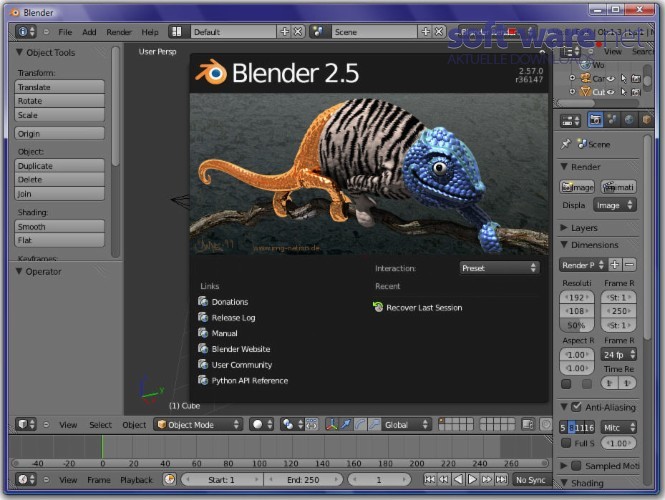Click the Translate button

coord(59,87)
